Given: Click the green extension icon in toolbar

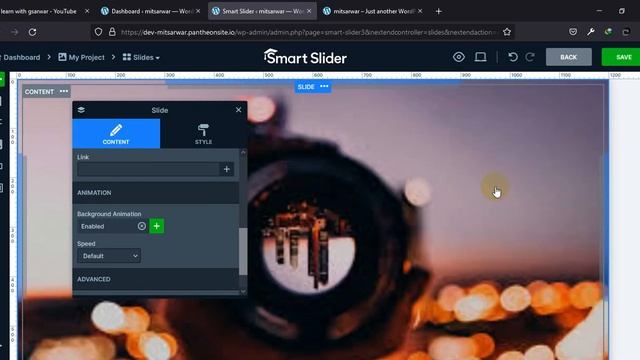Looking at the screenshot, I should [x=608, y=32].
